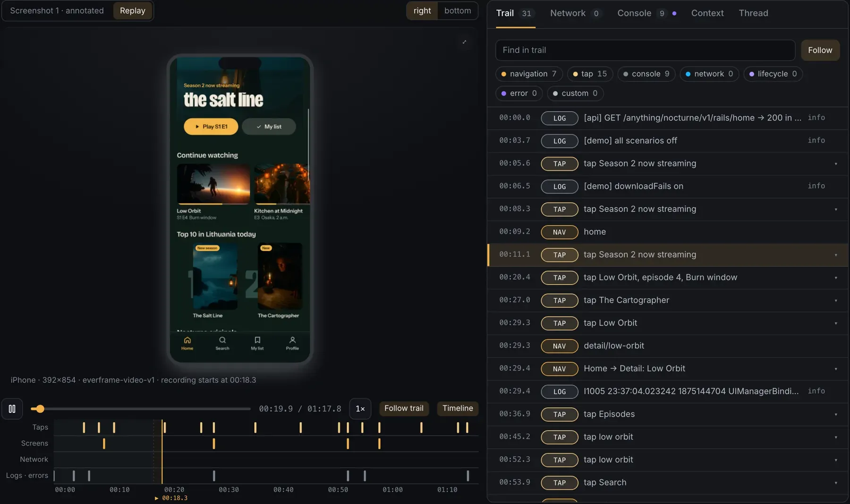Open the Thread tab
850x504 pixels.
pos(753,13)
